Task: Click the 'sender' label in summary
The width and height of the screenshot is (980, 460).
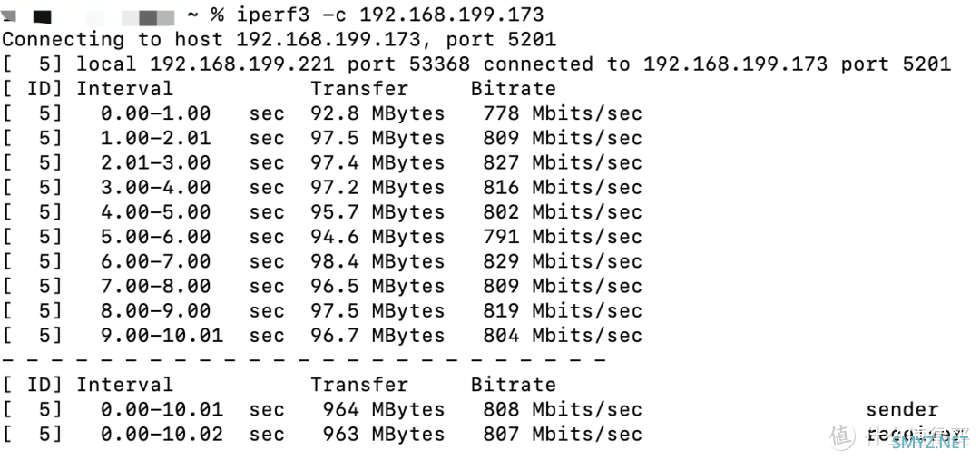Action: 902,409
